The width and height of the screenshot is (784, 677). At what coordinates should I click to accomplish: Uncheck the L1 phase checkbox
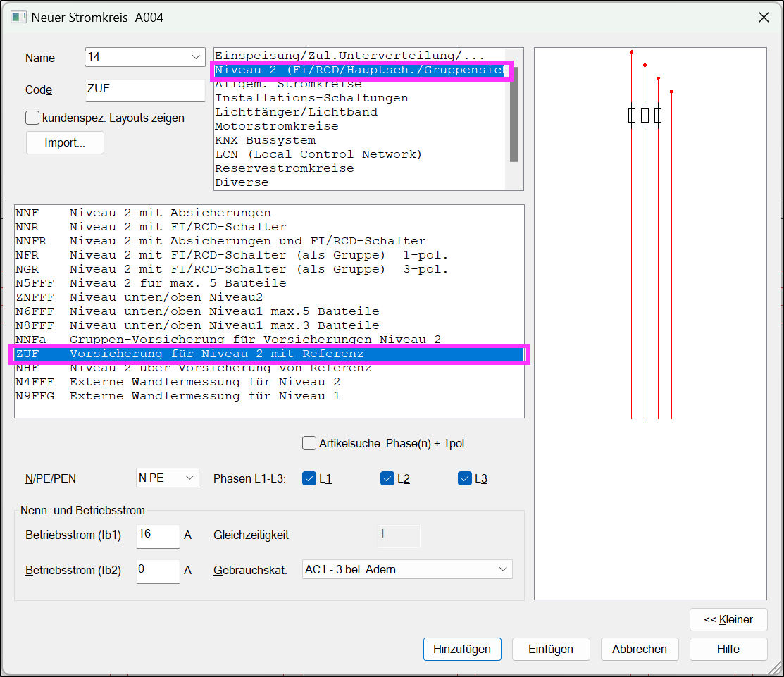(309, 478)
